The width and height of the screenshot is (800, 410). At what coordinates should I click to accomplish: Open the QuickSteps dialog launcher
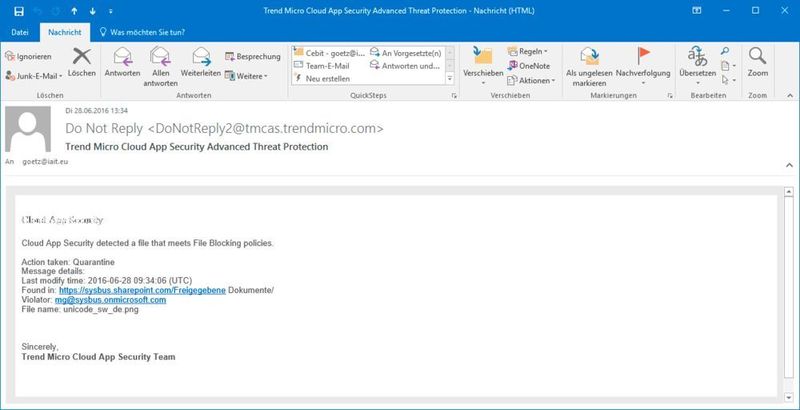[x=454, y=96]
